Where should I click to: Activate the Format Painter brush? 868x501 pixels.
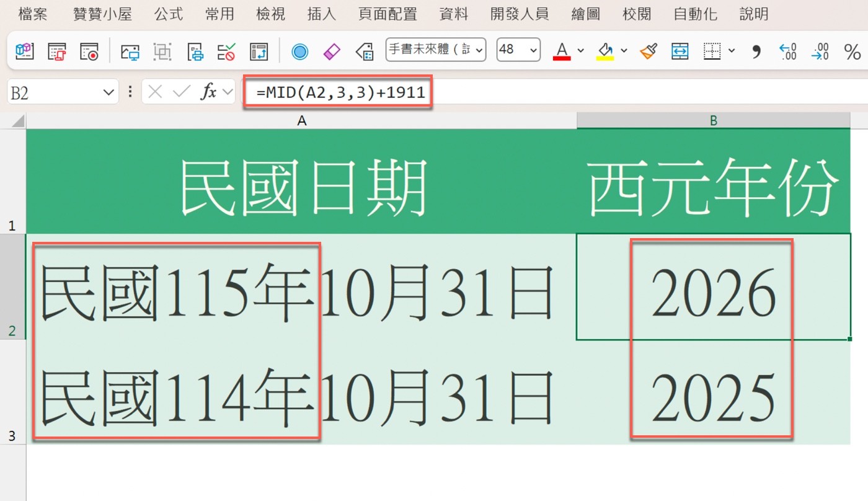(x=649, y=51)
